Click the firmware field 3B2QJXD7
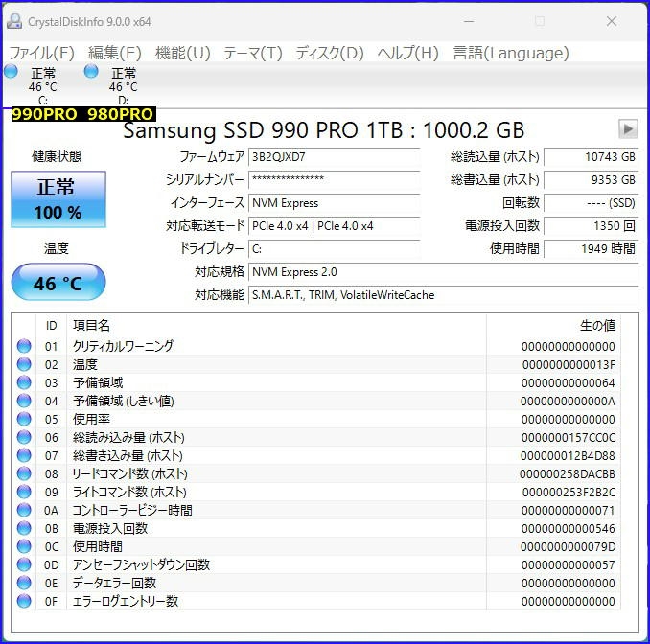This screenshot has height=644, width=650. click(335, 157)
